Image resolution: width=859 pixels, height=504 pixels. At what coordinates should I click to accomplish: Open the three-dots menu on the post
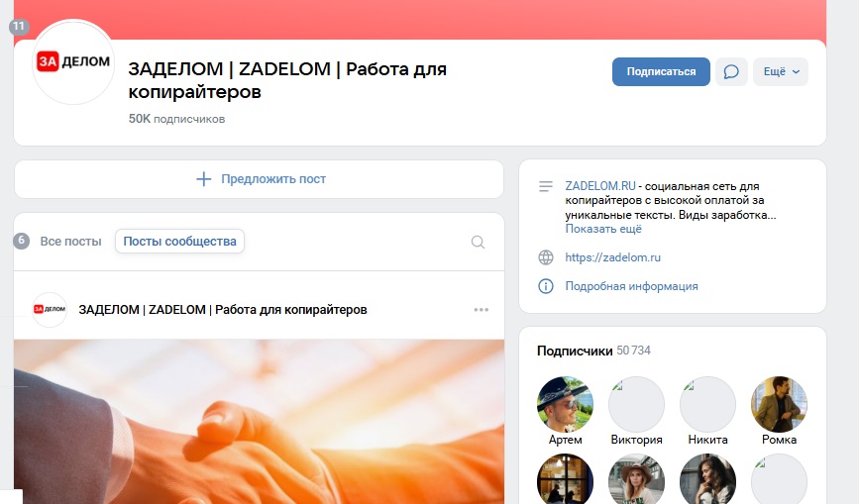pos(481,310)
